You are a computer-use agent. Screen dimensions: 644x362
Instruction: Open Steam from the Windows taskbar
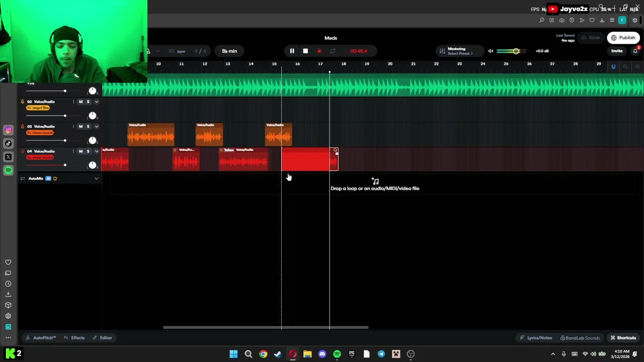[x=278, y=354]
